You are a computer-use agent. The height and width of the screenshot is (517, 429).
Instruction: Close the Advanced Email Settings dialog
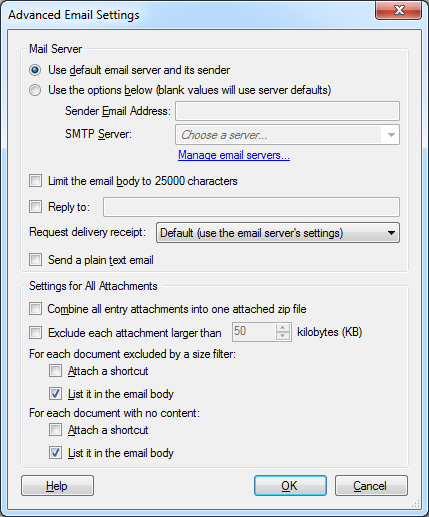(399, 10)
